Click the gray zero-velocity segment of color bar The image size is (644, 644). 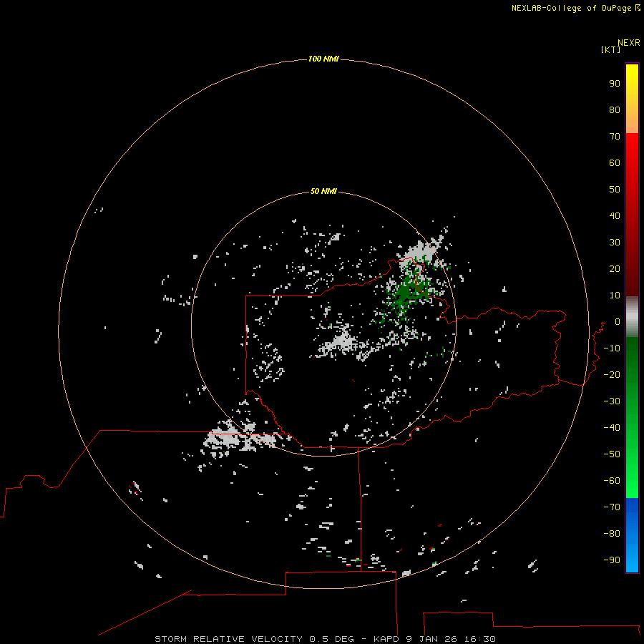632,317
